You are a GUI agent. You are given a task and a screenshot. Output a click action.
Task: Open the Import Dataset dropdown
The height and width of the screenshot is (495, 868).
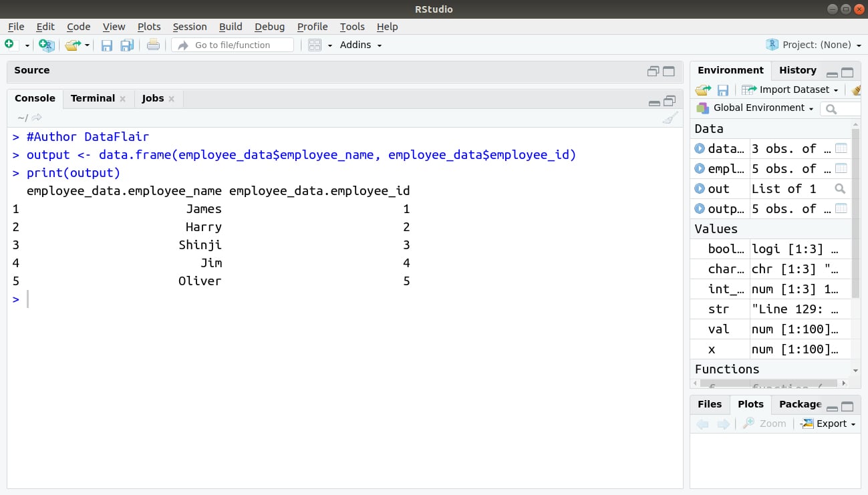click(790, 90)
